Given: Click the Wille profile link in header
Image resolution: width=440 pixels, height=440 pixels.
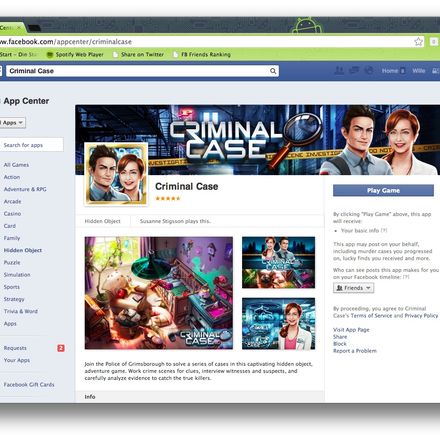Looking at the screenshot, I should (419, 71).
